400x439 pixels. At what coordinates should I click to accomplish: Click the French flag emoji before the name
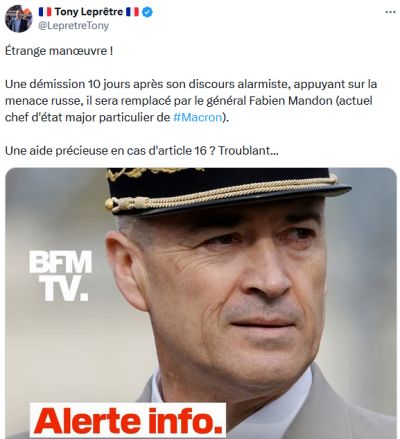point(45,12)
